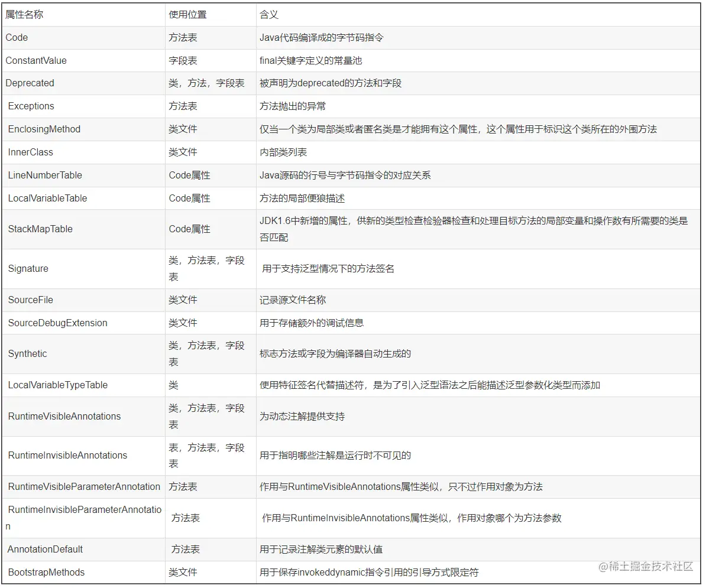Select the "Code" attribute name cell
Screen dimensions: 709x588
(83, 37)
